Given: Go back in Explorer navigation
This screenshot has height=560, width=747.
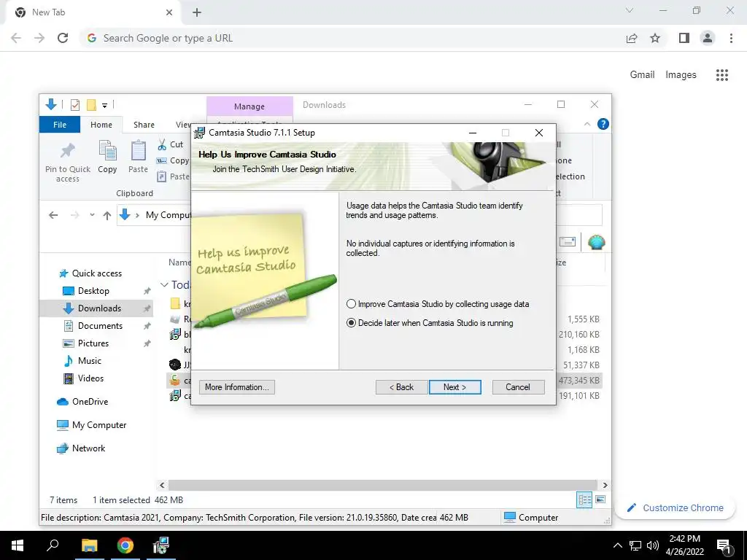Looking at the screenshot, I should pyautogui.click(x=53, y=215).
